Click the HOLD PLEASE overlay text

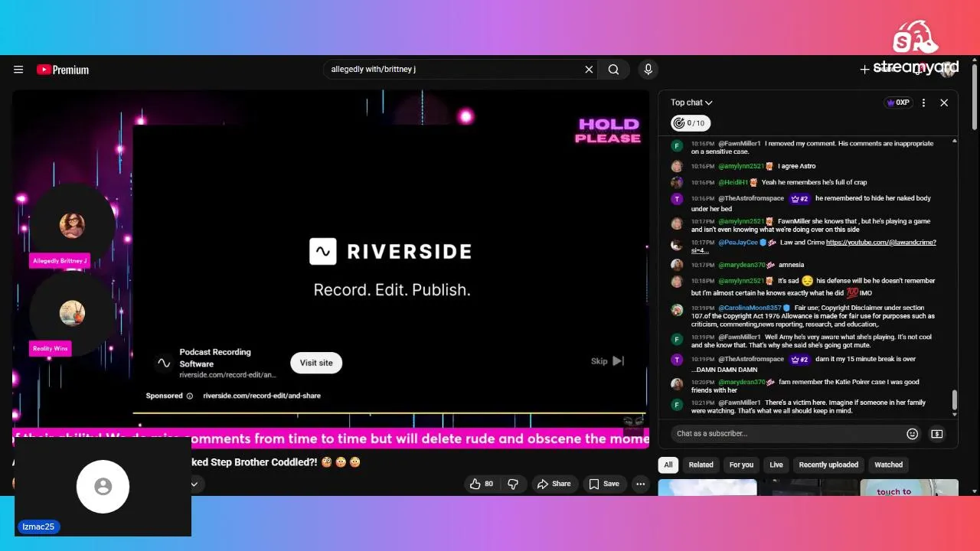[608, 131]
